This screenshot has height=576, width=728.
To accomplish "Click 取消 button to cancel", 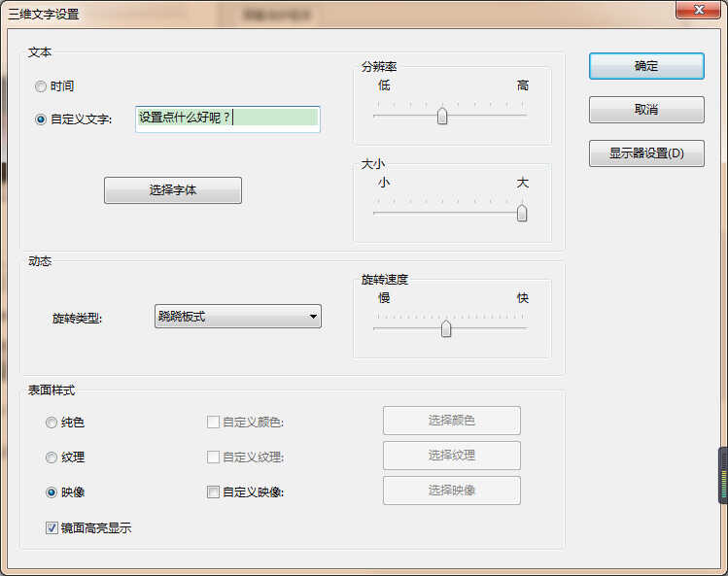I will coord(646,110).
